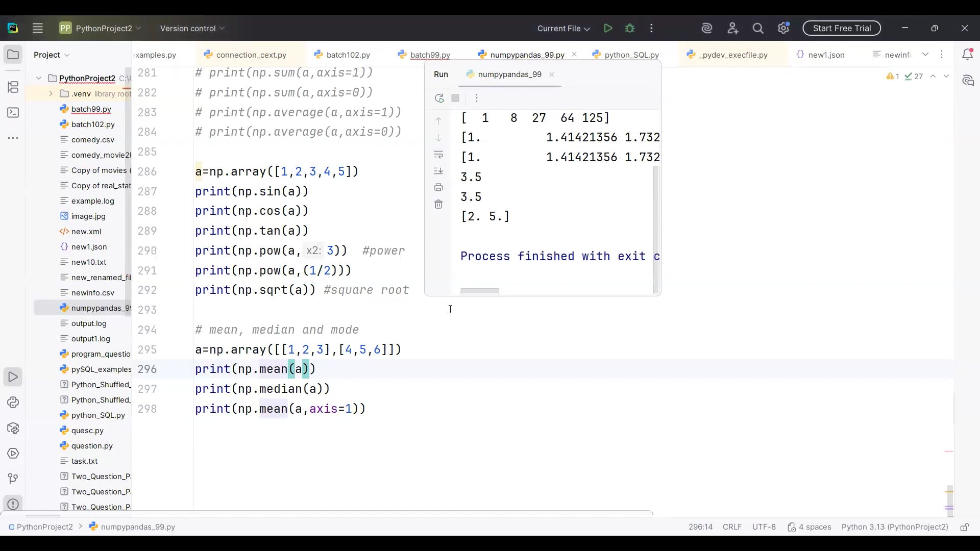Clear all Run console output
Viewport: 980px width, 551px height.
pos(438,204)
